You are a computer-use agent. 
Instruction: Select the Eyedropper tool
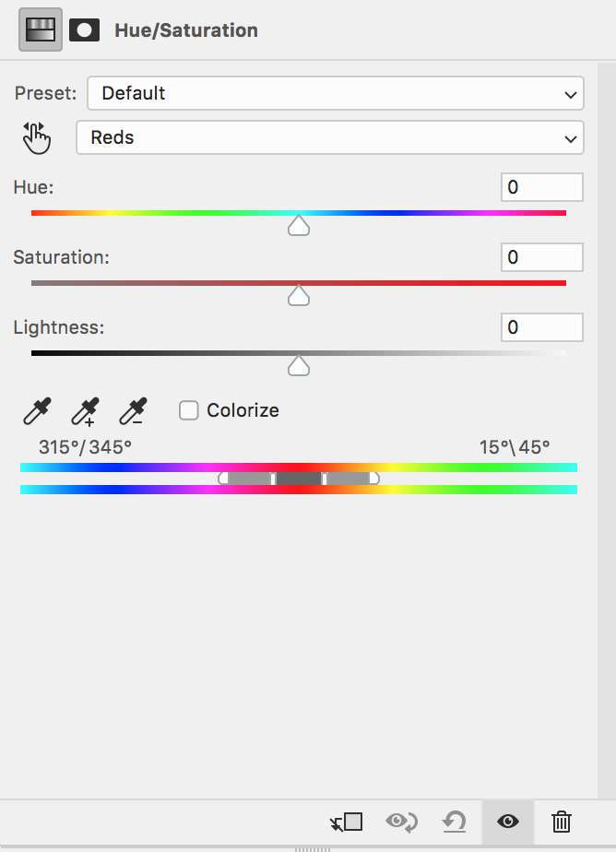[37, 410]
